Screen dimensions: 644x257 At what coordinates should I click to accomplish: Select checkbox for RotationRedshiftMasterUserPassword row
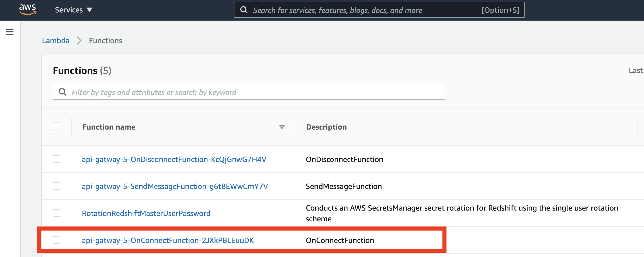tap(57, 213)
